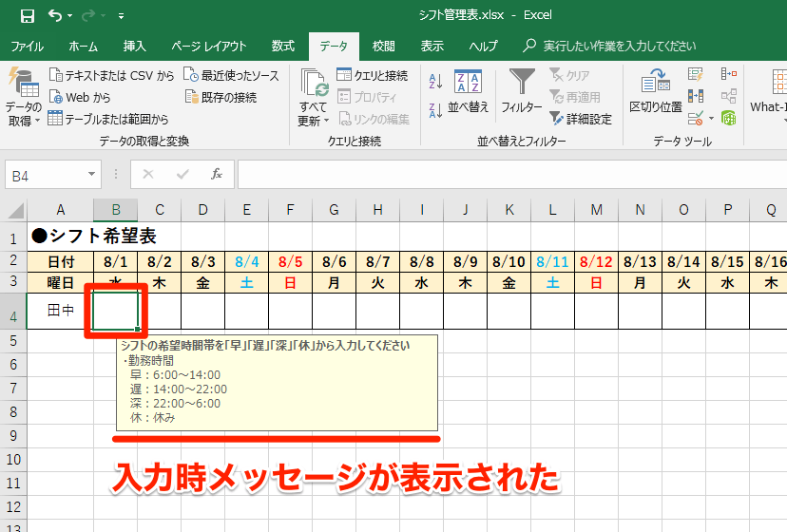Click テキストまたは CSV から import button
787x532 pixels.
click(111, 75)
